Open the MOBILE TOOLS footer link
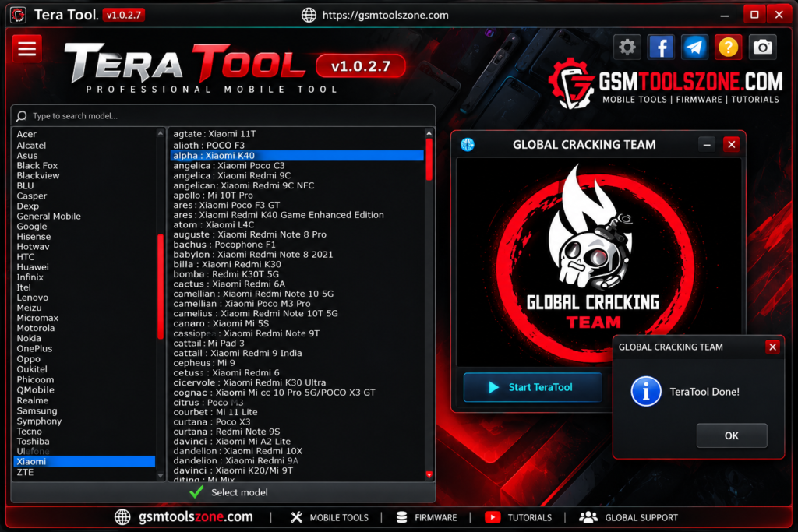Image resolution: width=798 pixels, height=532 pixels. pyautogui.click(x=339, y=517)
